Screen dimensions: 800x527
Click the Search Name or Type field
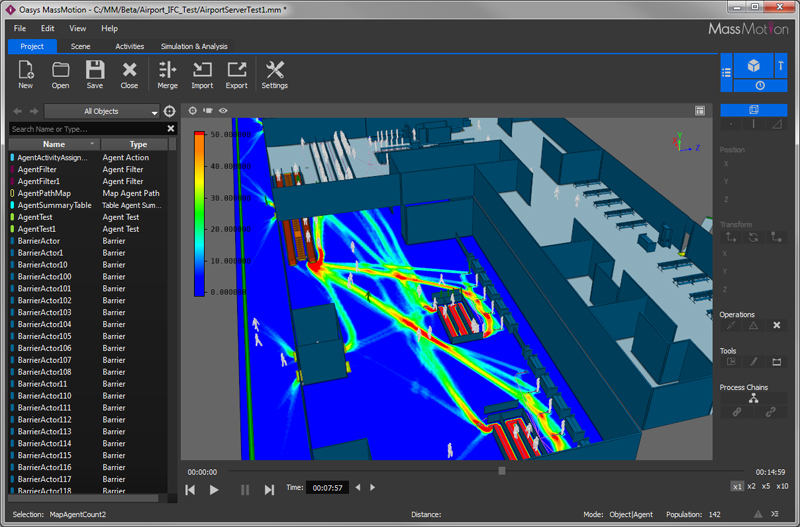pos(87,129)
